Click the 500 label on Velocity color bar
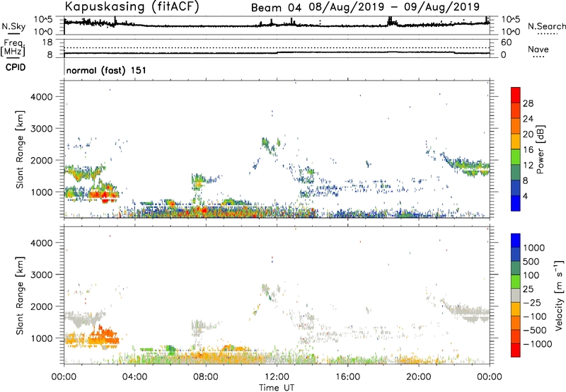The width and height of the screenshot is (566, 392). click(531, 262)
